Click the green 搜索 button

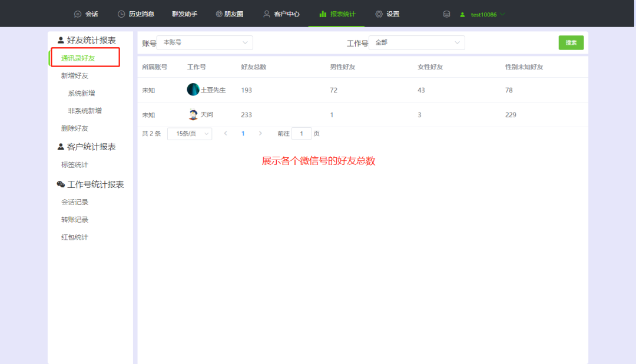coord(571,42)
